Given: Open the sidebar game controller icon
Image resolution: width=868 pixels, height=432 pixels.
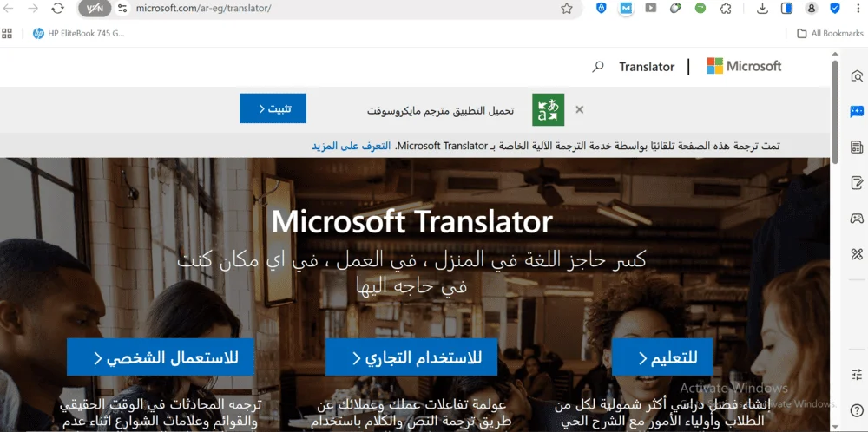Looking at the screenshot, I should click(857, 219).
